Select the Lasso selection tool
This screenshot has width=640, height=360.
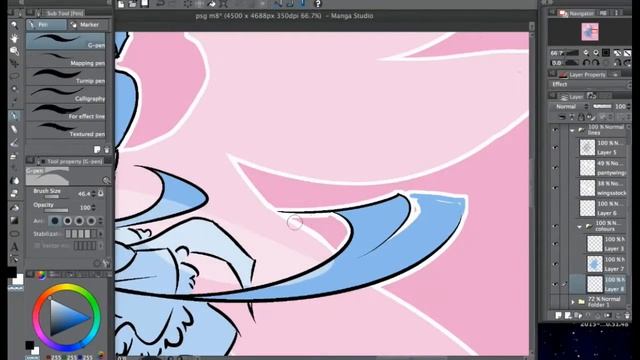(x=14, y=76)
